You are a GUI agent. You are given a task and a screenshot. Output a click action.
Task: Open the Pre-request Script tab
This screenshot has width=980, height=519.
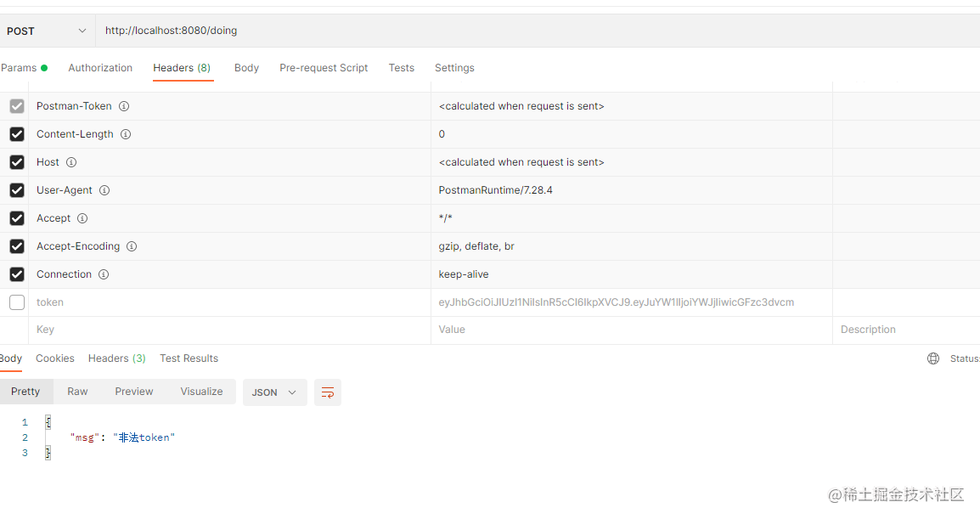324,68
